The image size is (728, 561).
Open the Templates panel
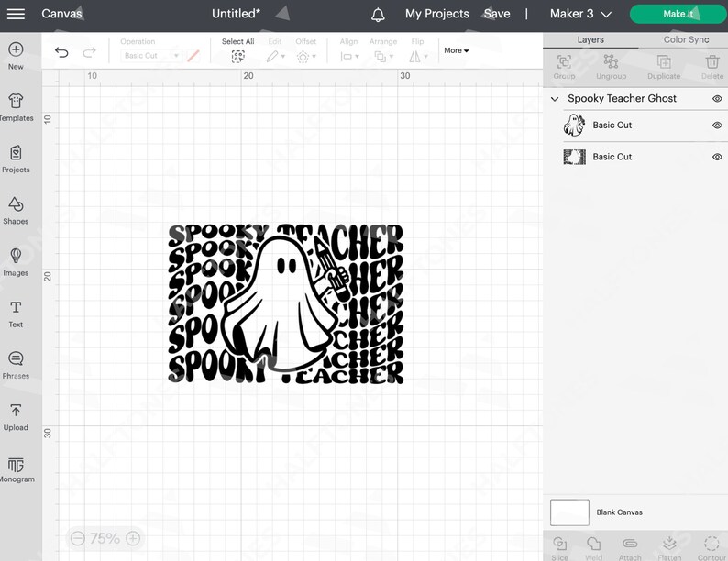point(16,107)
